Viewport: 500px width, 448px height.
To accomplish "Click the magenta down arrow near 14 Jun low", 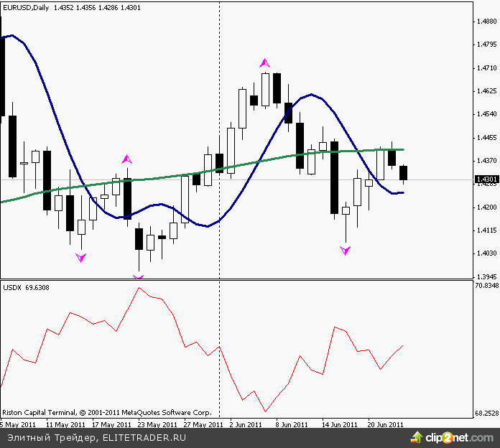I will 346,251.
